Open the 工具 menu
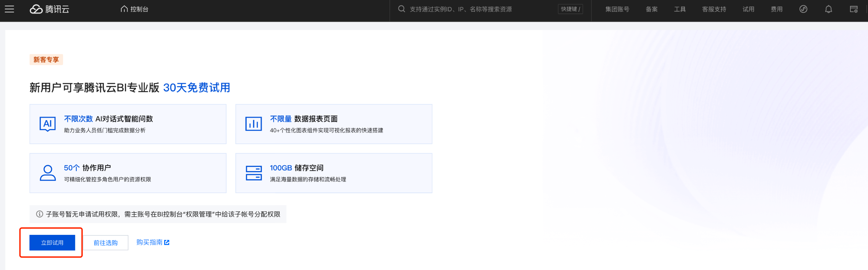Screen dimensions: 868x270 click(680, 9)
